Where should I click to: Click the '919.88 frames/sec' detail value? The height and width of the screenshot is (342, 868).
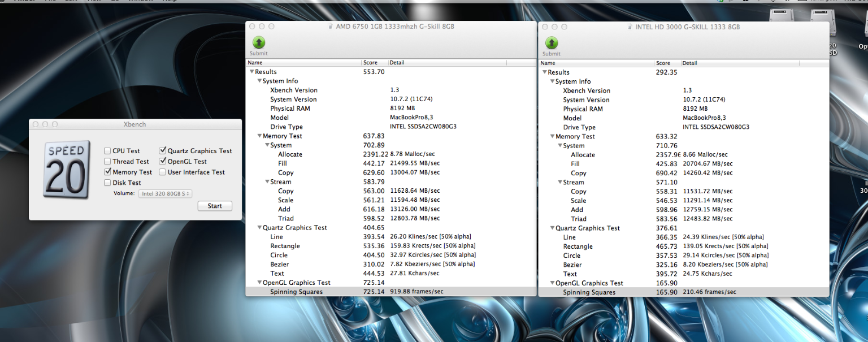click(x=416, y=292)
